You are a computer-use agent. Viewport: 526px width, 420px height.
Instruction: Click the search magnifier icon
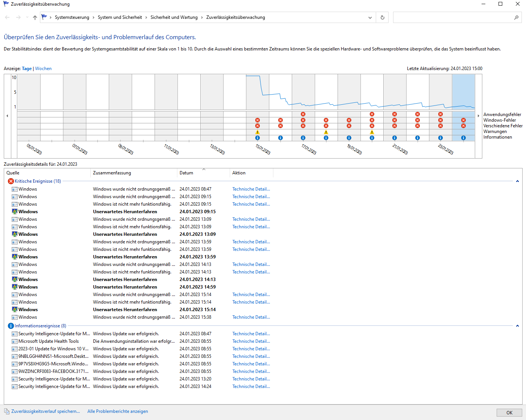[x=516, y=17]
